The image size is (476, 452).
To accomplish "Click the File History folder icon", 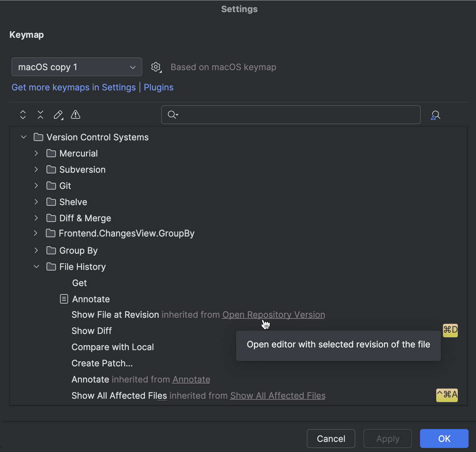I will point(51,266).
